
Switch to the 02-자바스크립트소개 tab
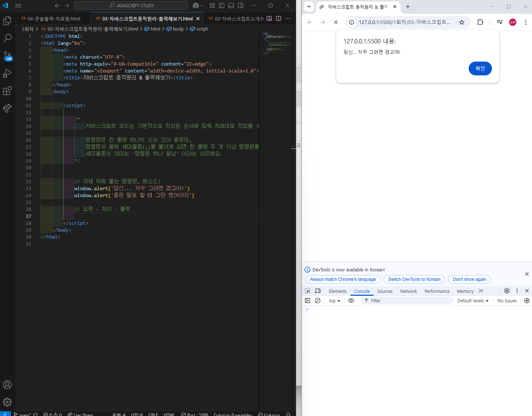point(235,19)
